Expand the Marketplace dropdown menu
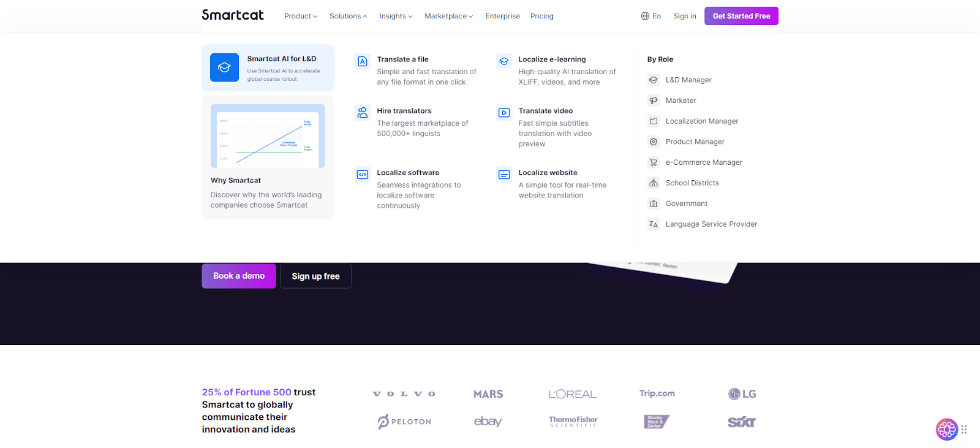Image resolution: width=980 pixels, height=448 pixels. 448,16
